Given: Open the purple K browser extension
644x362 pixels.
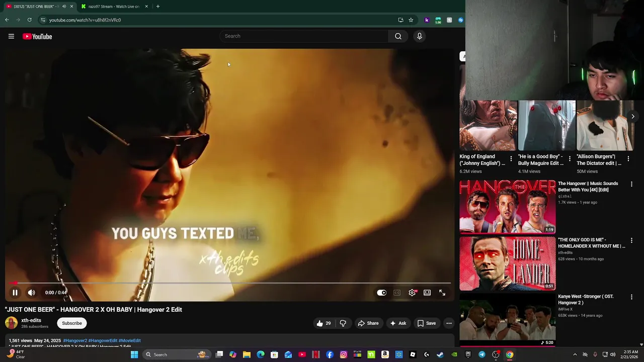Looking at the screenshot, I should (x=427, y=20).
